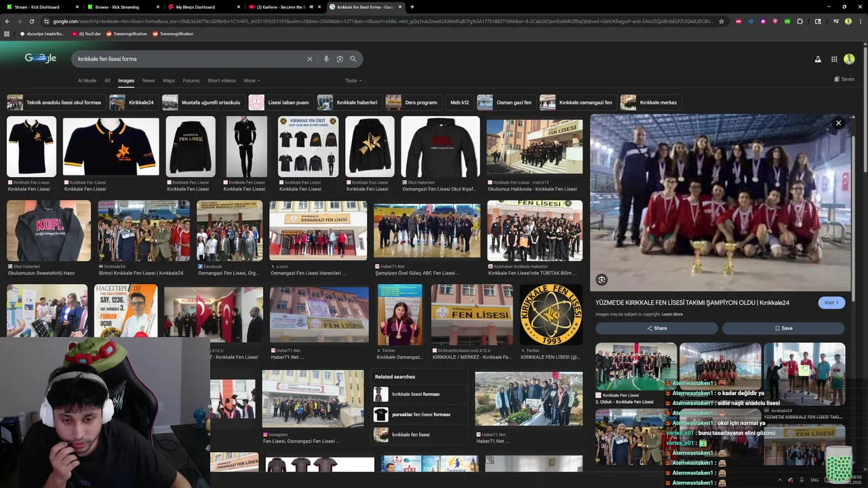Screen dimensions: 868x488
Task: Open the YouTube bookmark
Action: [86, 33]
